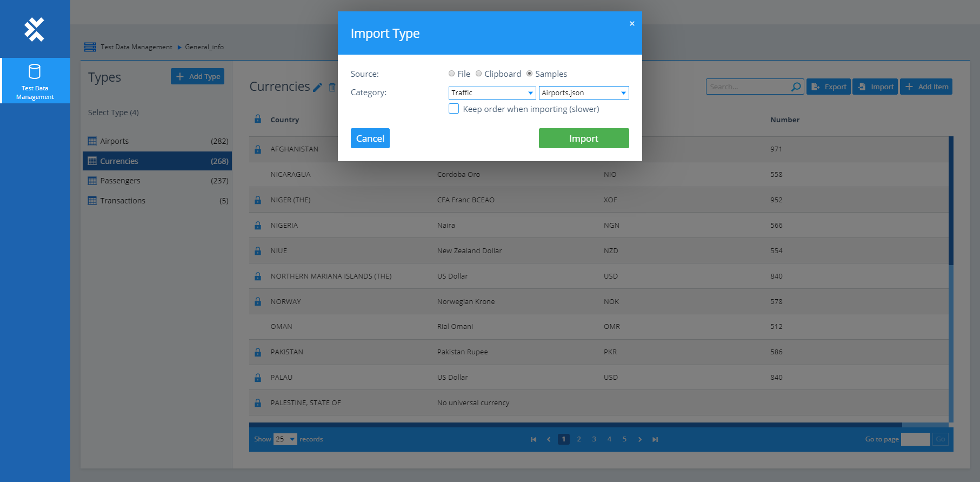
Task: Go to the last page of records
Action: (x=655, y=439)
